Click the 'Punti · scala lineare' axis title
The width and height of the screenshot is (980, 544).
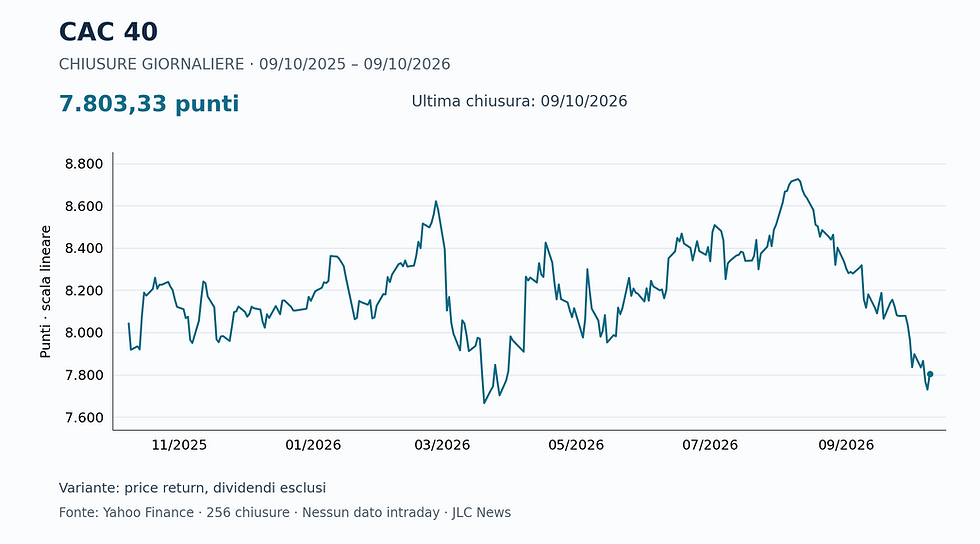click(x=45, y=291)
